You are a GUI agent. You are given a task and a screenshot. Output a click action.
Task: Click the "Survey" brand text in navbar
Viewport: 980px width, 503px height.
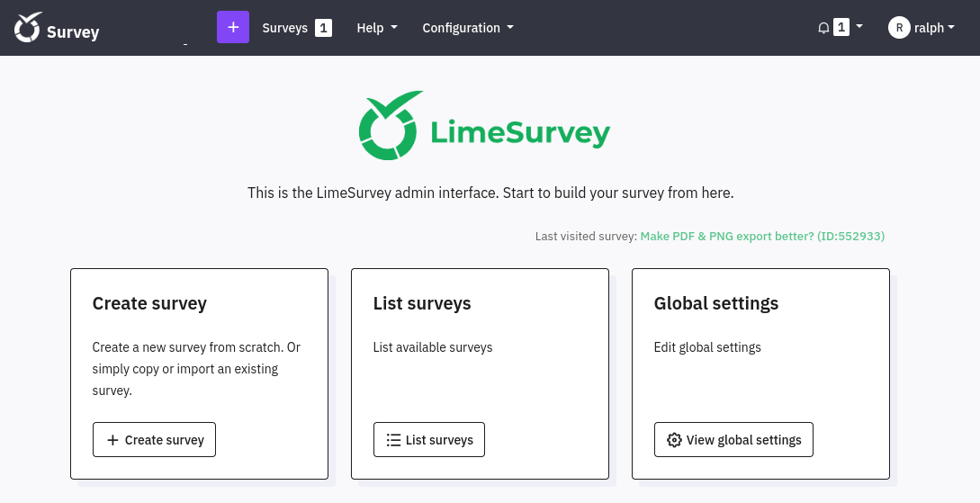pyautogui.click(x=73, y=32)
